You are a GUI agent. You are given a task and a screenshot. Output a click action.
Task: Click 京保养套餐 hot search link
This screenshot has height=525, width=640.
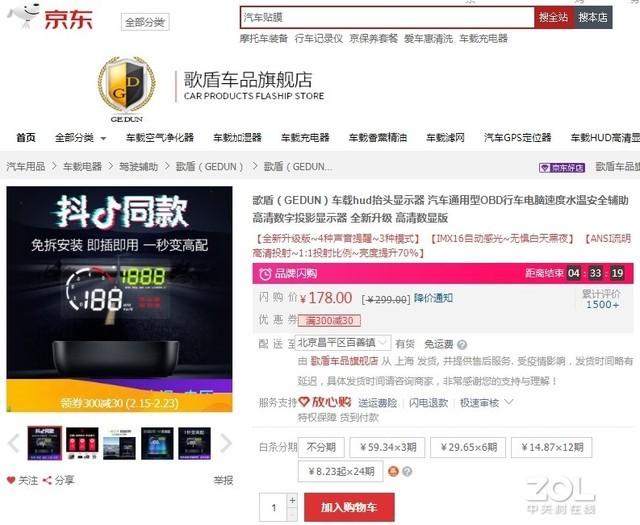tap(373, 39)
